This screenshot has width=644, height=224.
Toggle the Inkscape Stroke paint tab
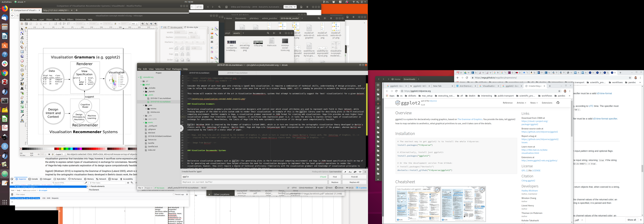coord(175,27)
